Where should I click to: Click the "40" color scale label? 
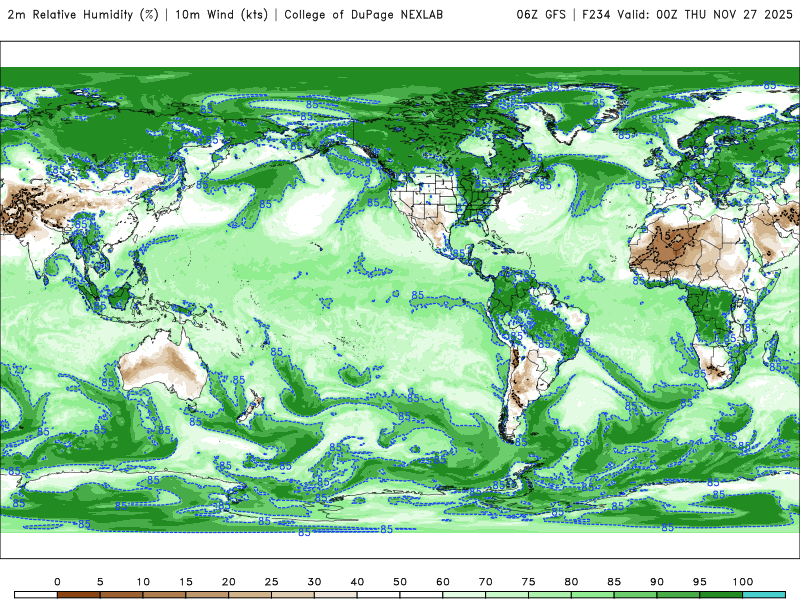pos(357,582)
